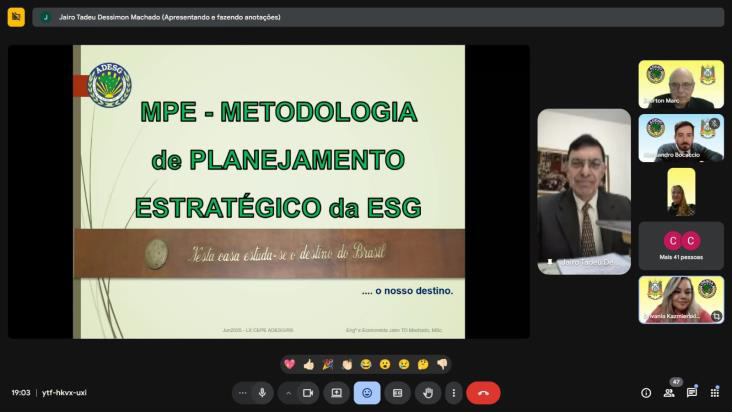Open the activities grid icon
Viewport: 732px width, 412px height.
pos(714,393)
